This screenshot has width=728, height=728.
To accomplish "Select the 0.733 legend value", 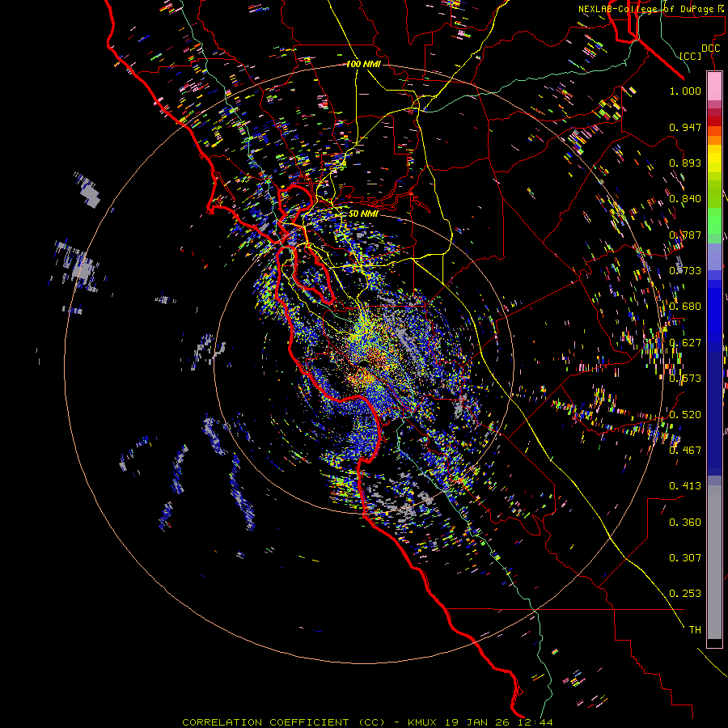I will [685, 271].
